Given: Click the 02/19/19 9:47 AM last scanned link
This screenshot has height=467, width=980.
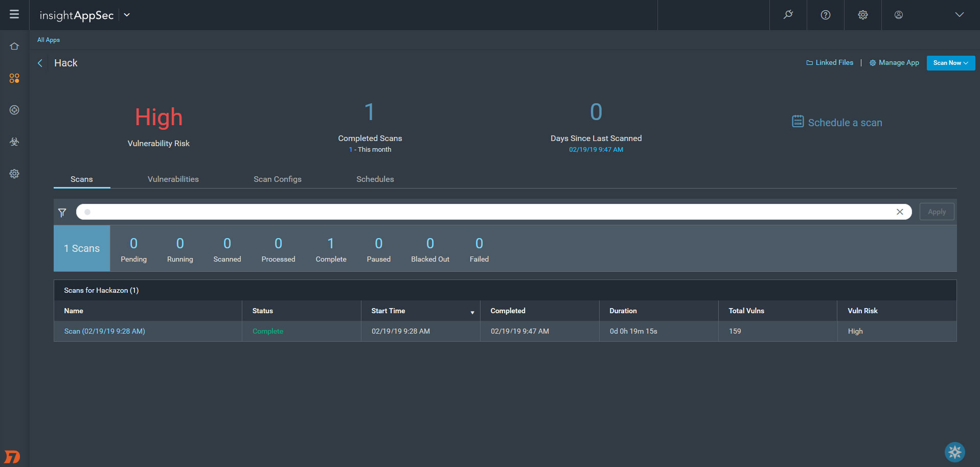Looking at the screenshot, I should (x=596, y=150).
